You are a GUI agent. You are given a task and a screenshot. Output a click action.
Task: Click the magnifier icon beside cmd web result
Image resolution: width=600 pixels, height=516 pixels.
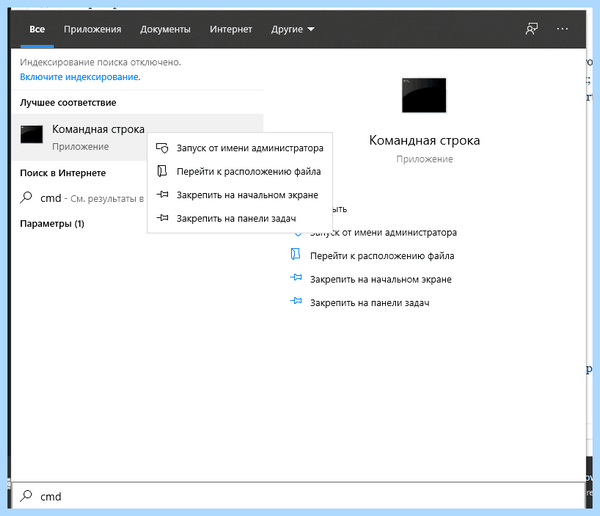26,197
